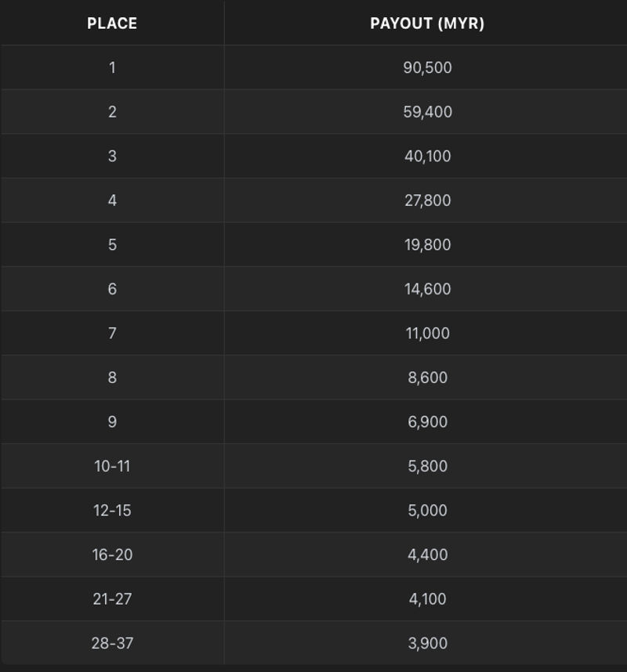The image size is (627, 672).
Task: Select the 14,600 payout amount
Action: [x=427, y=289]
